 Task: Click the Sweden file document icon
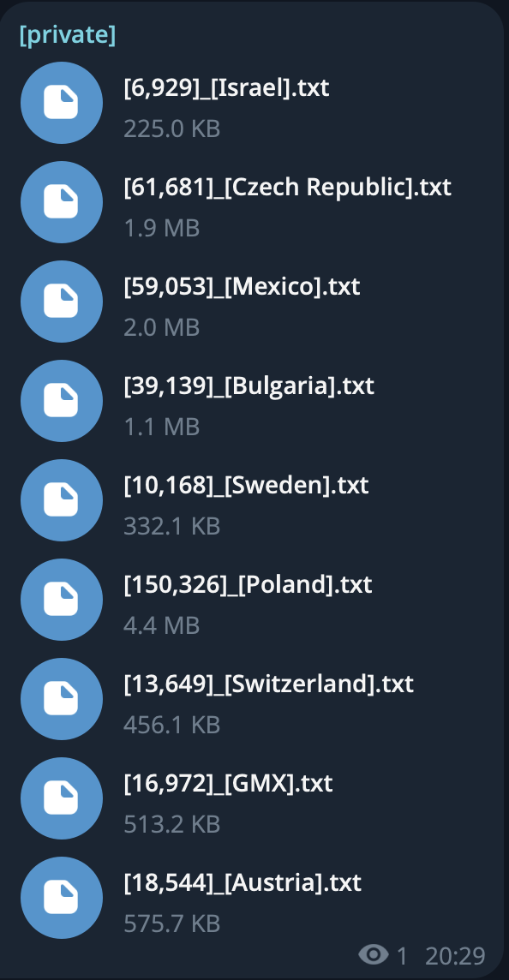tap(62, 500)
